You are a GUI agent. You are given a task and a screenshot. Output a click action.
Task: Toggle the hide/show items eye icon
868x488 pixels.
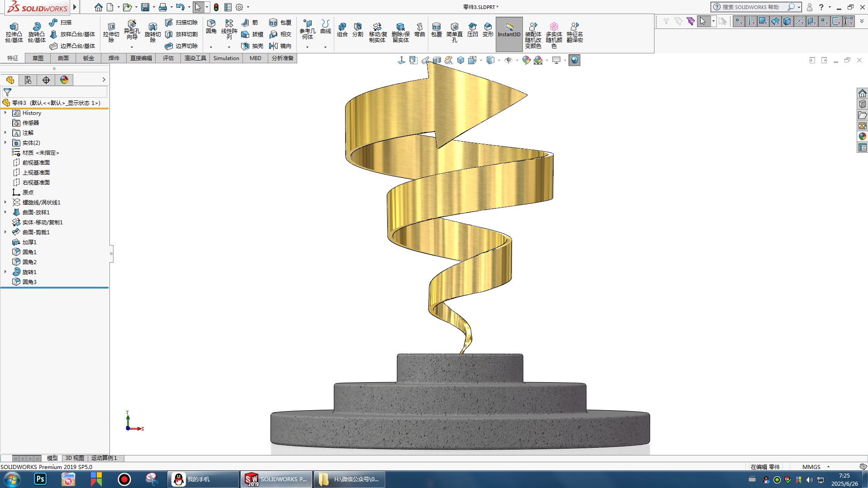[x=508, y=60]
